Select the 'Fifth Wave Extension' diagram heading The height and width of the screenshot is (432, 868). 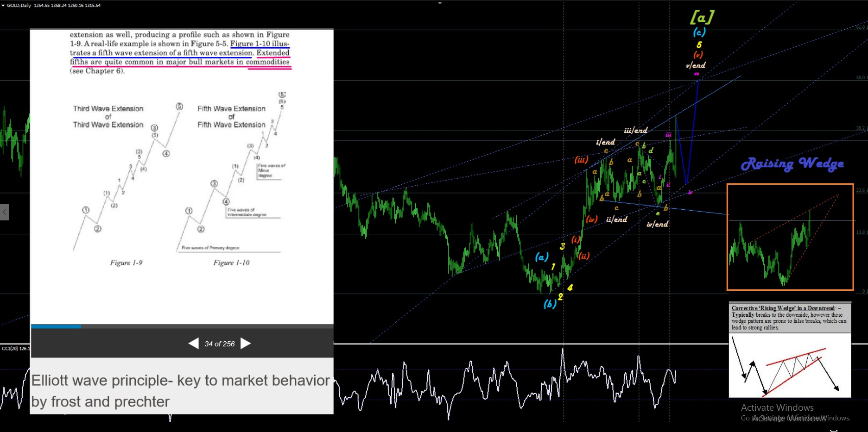tap(231, 117)
